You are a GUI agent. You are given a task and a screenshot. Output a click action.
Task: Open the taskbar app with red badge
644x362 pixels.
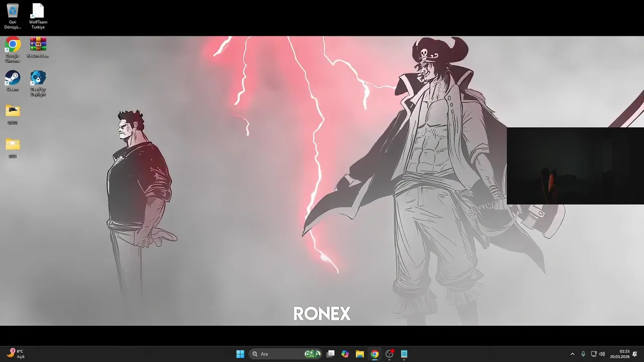point(389,354)
